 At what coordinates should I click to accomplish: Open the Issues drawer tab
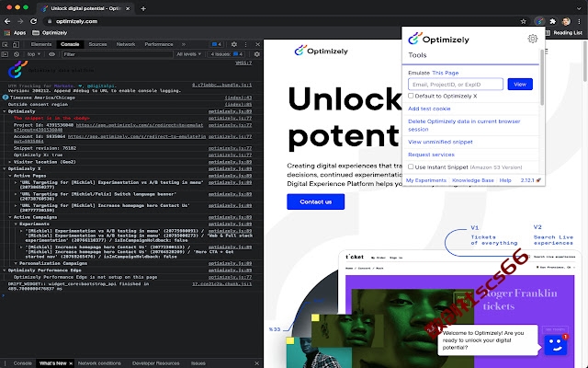198,363
